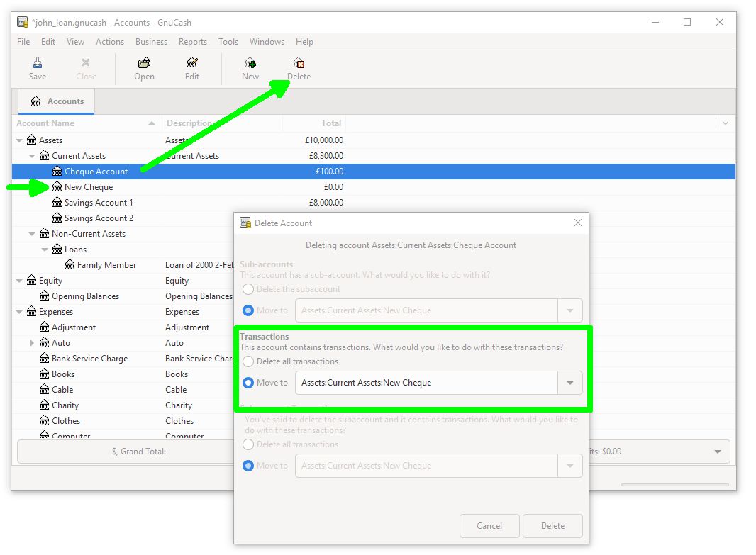Viewport: 756px width, 555px height.
Task: Open the Business menu
Action: (x=151, y=41)
